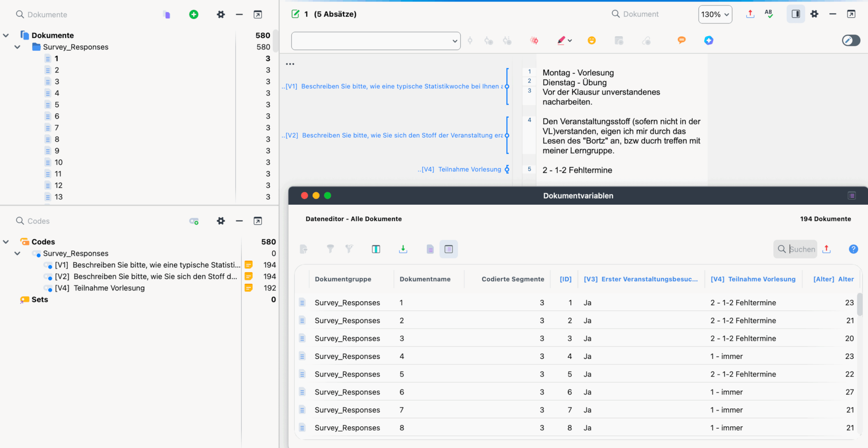Viewport: 868px width, 448px height.
Task: Run the AB spell check icon
Action: pyautogui.click(x=769, y=14)
